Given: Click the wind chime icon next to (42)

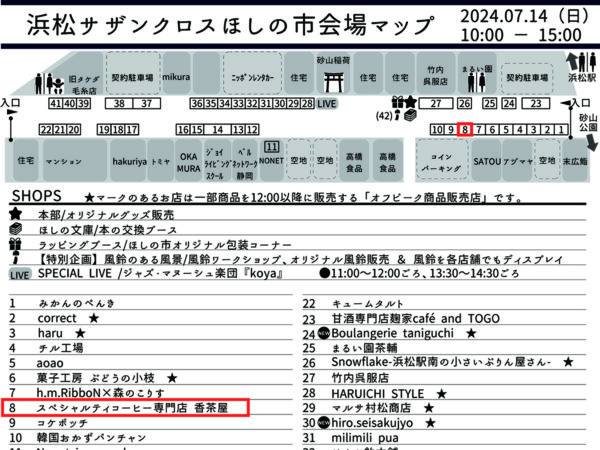Looking at the screenshot, I should (397, 115).
